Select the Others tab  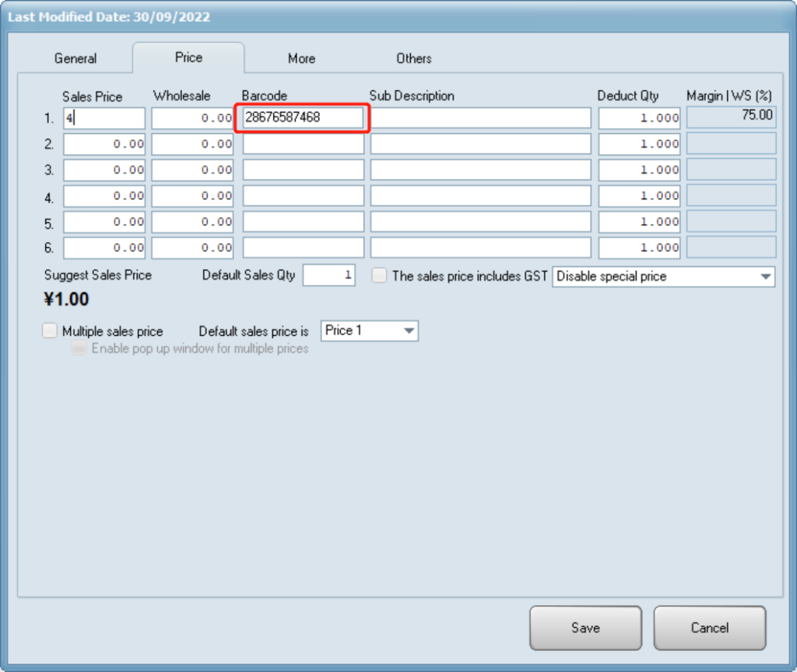point(413,58)
